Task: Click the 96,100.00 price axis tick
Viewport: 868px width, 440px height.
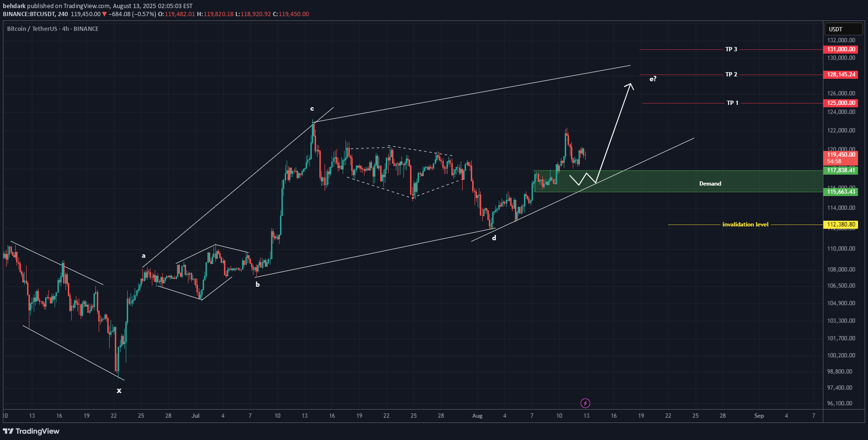Action: (x=840, y=403)
